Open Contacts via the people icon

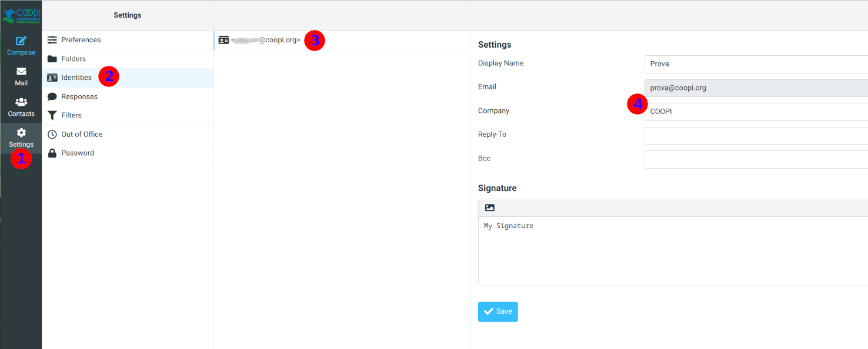[21, 102]
